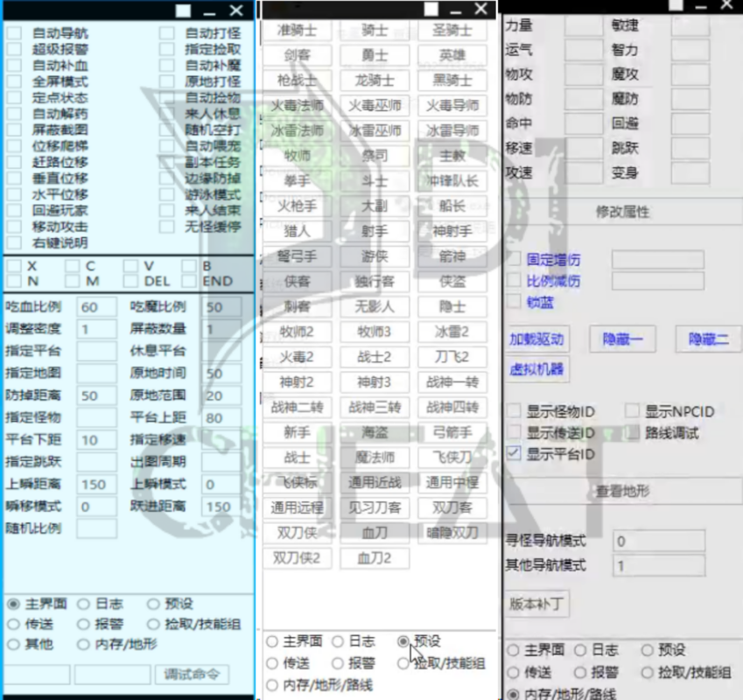Click the 虚拟机器 button

[536, 369]
